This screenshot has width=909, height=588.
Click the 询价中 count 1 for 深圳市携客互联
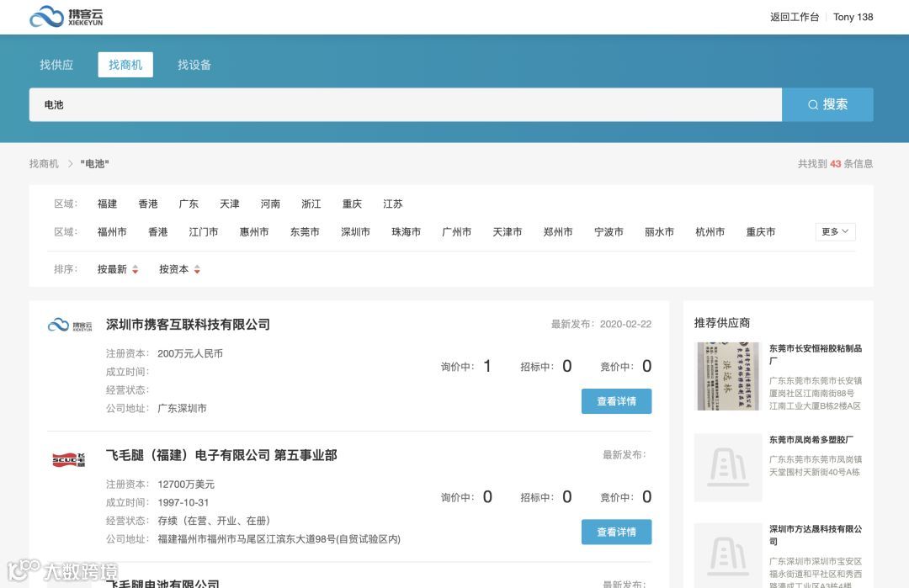pos(487,366)
